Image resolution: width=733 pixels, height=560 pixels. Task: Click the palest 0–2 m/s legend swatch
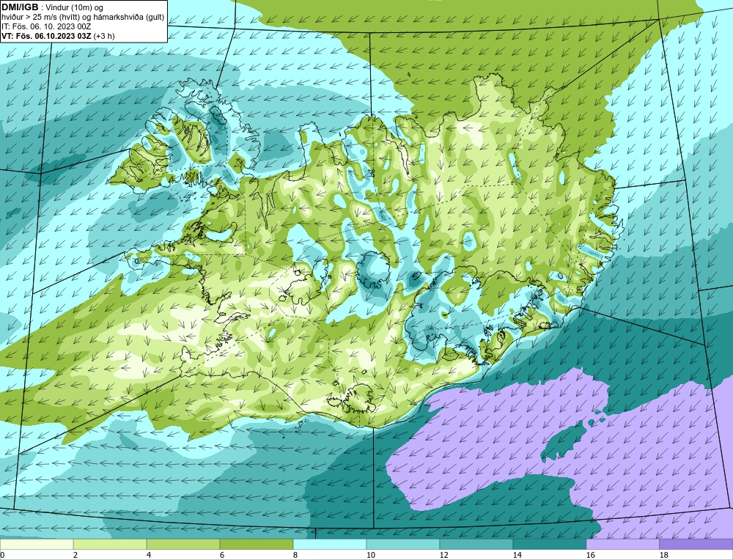(x=37, y=545)
